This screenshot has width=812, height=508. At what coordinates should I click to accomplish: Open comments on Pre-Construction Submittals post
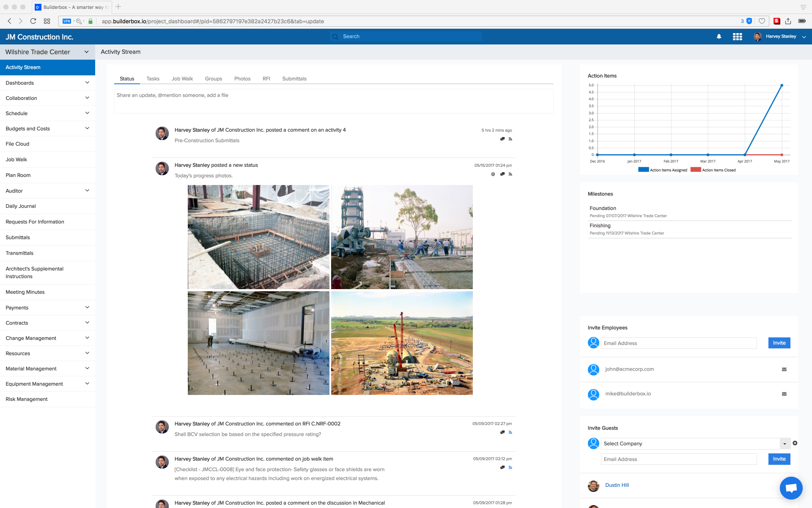tap(502, 139)
